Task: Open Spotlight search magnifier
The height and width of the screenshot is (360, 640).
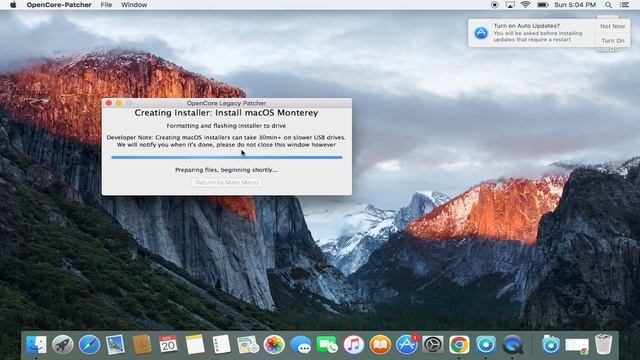Action: click(x=608, y=5)
